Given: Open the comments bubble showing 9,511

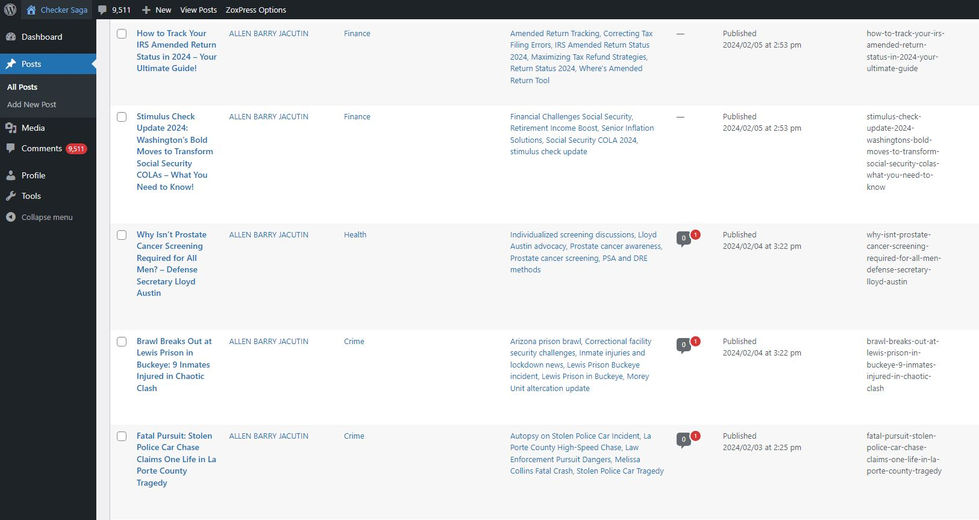Looking at the screenshot, I should click(x=114, y=9).
